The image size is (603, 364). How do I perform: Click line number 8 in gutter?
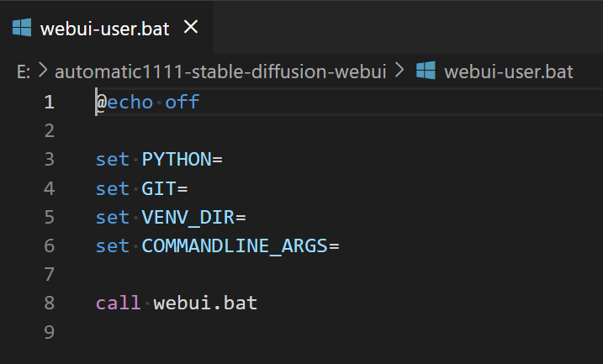coord(49,303)
